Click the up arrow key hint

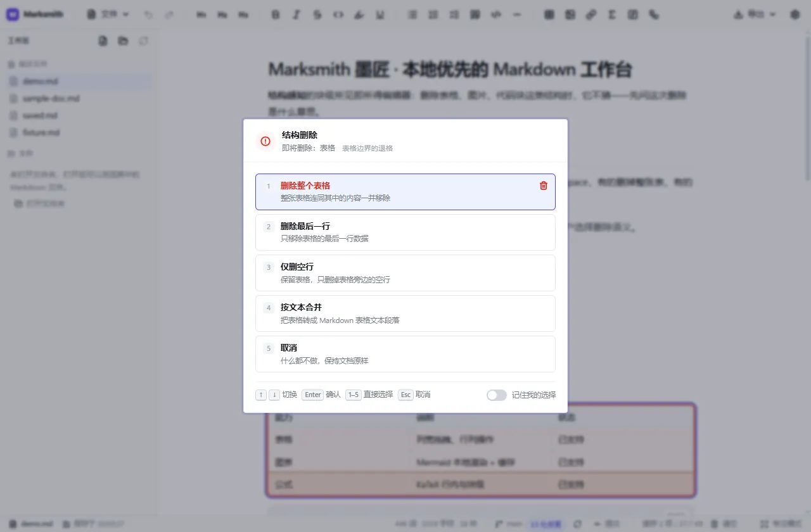[x=261, y=395]
